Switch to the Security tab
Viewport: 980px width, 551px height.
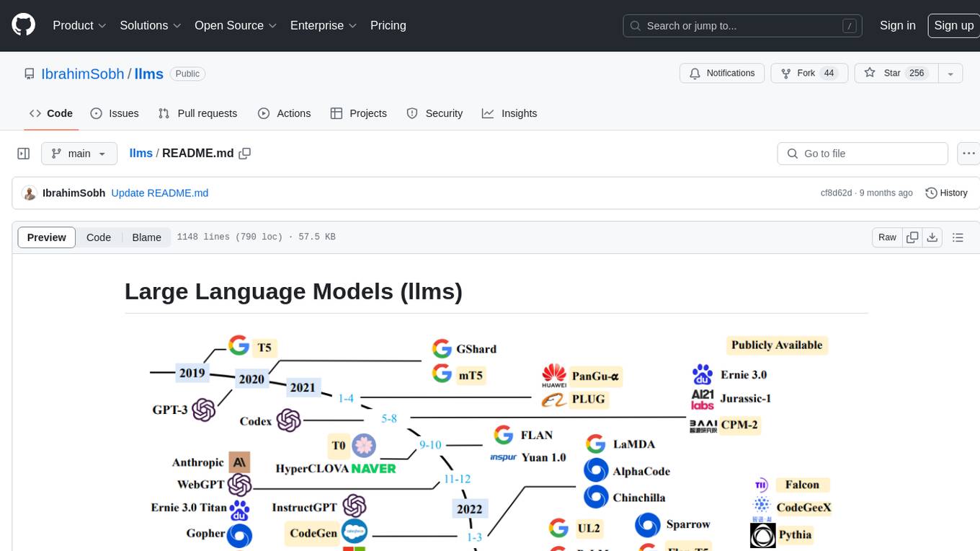pyautogui.click(x=435, y=113)
